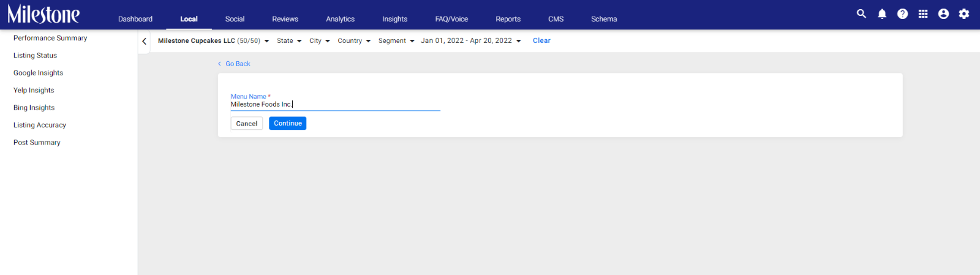Focus the Menu Name input field

click(335, 105)
